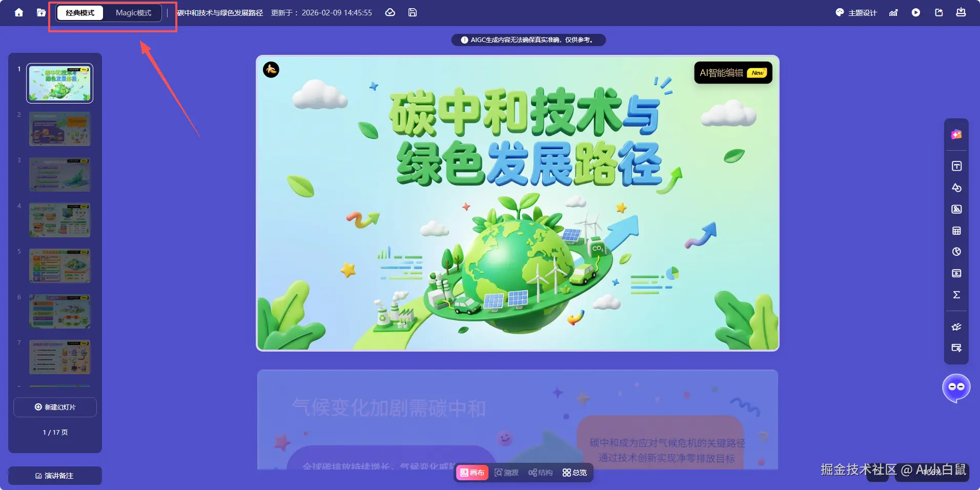Open 主题设计 theme design
The height and width of the screenshot is (490, 980).
click(x=856, y=12)
